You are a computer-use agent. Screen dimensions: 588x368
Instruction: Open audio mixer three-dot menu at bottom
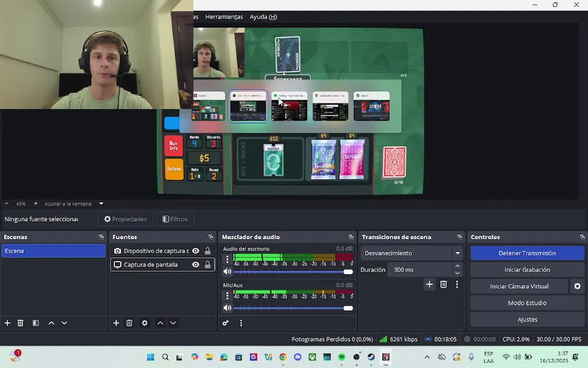(x=241, y=323)
